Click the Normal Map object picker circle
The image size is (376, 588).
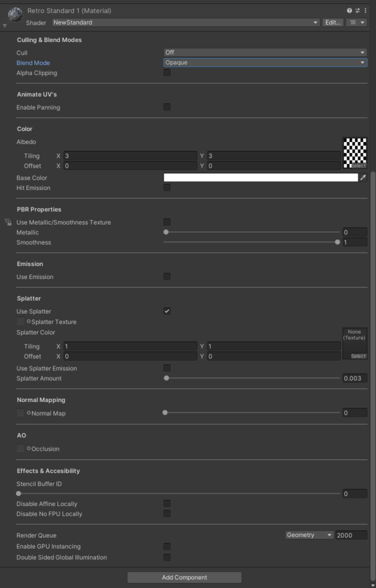click(x=29, y=413)
